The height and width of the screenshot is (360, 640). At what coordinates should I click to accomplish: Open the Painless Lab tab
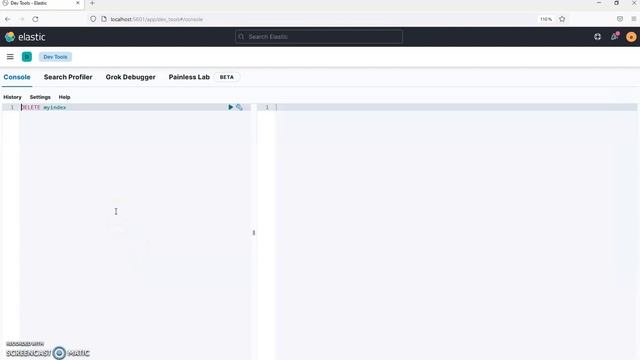pos(189,77)
